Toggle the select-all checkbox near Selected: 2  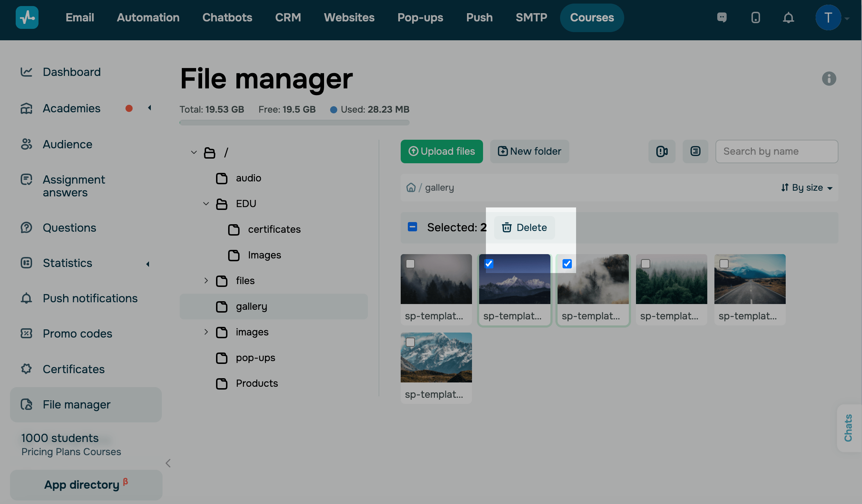pyautogui.click(x=412, y=227)
